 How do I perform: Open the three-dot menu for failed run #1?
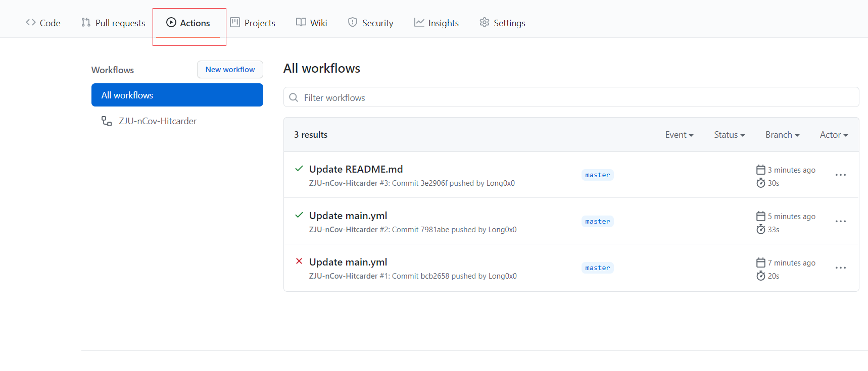841,268
